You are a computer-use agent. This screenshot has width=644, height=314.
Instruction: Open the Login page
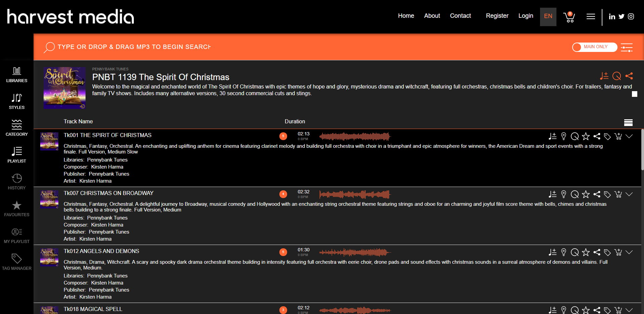tap(526, 16)
